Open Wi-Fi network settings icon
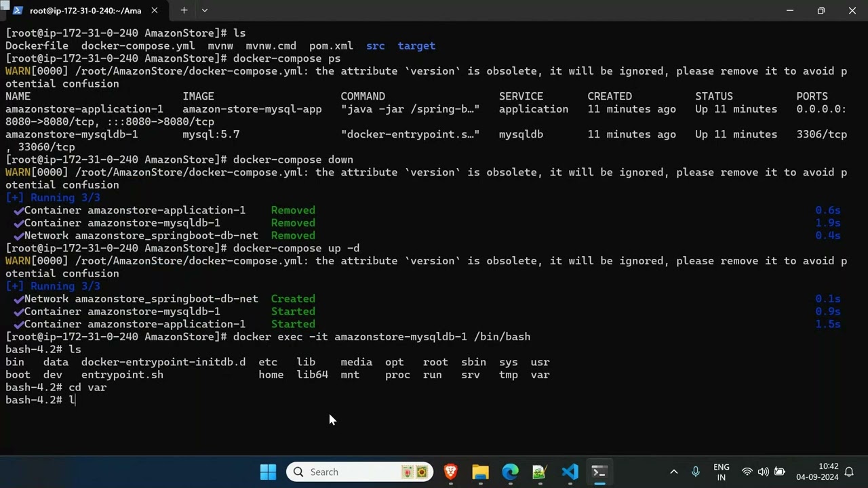The image size is (868, 488). coord(747,472)
